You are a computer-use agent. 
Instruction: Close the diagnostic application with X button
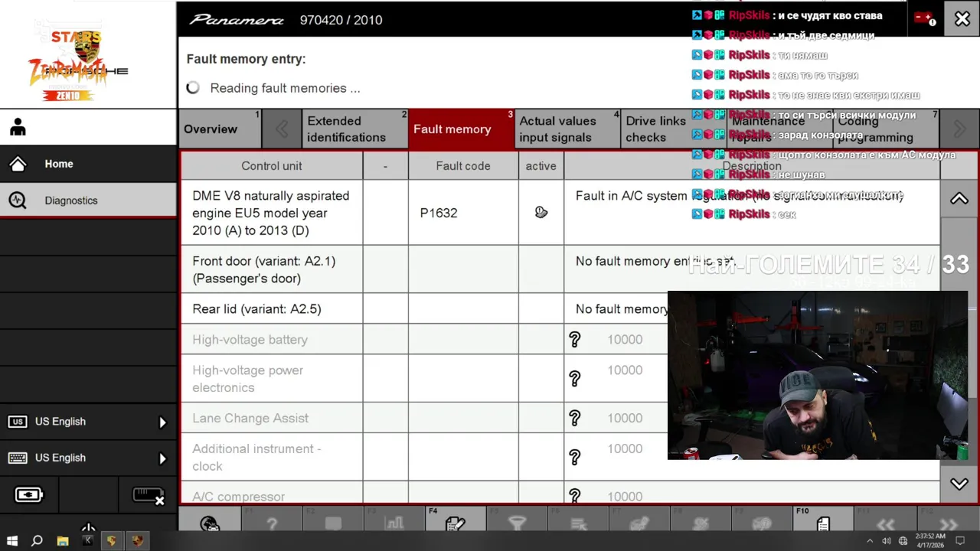click(962, 19)
